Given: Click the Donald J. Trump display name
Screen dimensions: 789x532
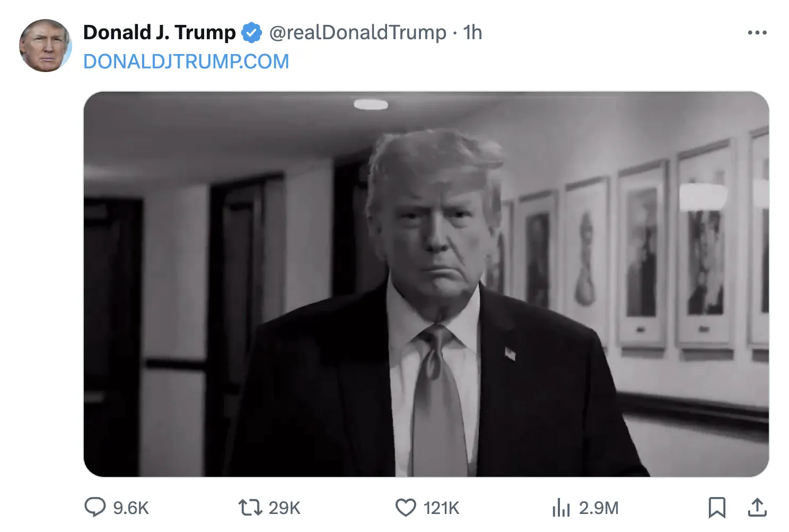Looking at the screenshot, I should [159, 33].
